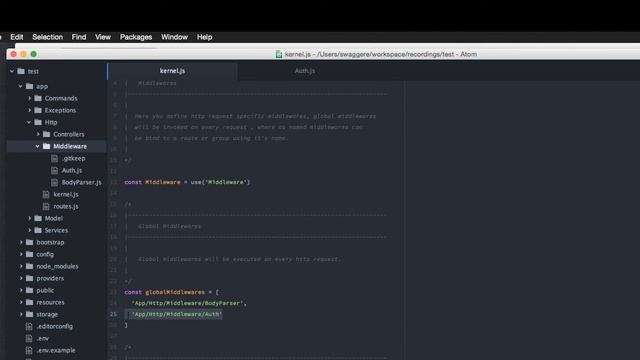The image size is (640, 360).
Task: Click the Model folder icon
Action: (38, 218)
